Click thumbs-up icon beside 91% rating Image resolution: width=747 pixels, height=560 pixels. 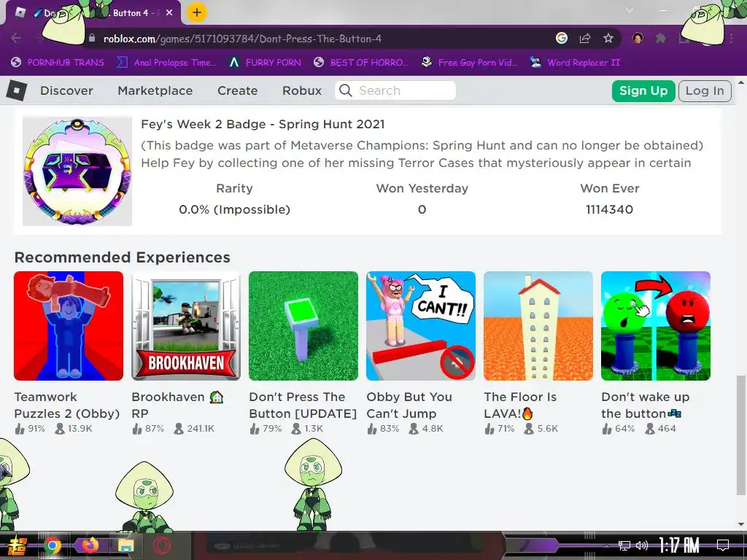point(20,429)
